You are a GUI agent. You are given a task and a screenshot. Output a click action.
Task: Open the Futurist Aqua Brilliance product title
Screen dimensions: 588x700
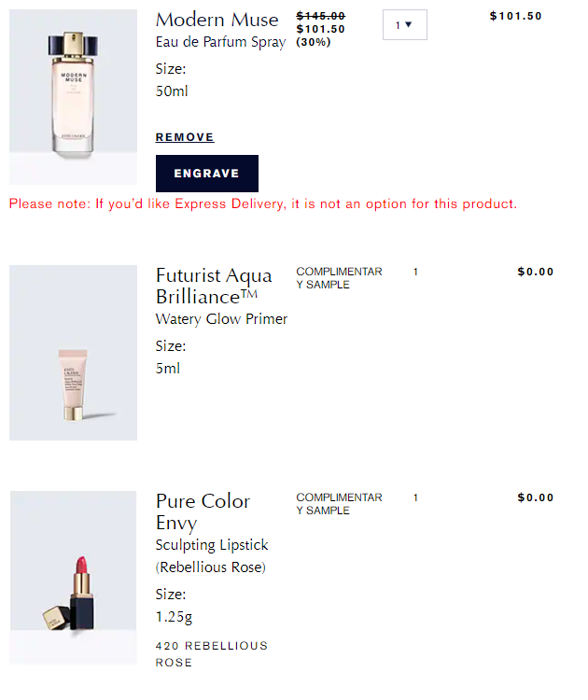click(214, 287)
